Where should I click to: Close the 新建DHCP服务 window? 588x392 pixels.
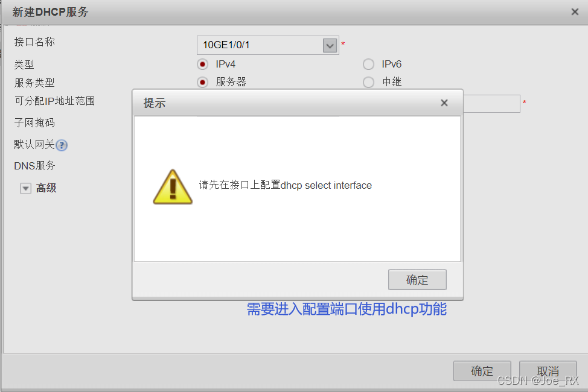(575, 12)
